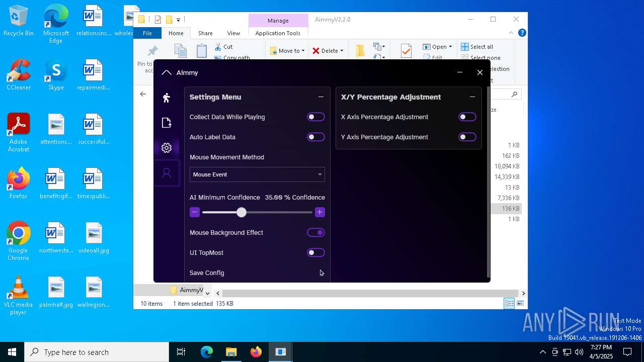Click the Explorer back navigation arrow
Screen dimensions: 644x362
click(x=143, y=94)
